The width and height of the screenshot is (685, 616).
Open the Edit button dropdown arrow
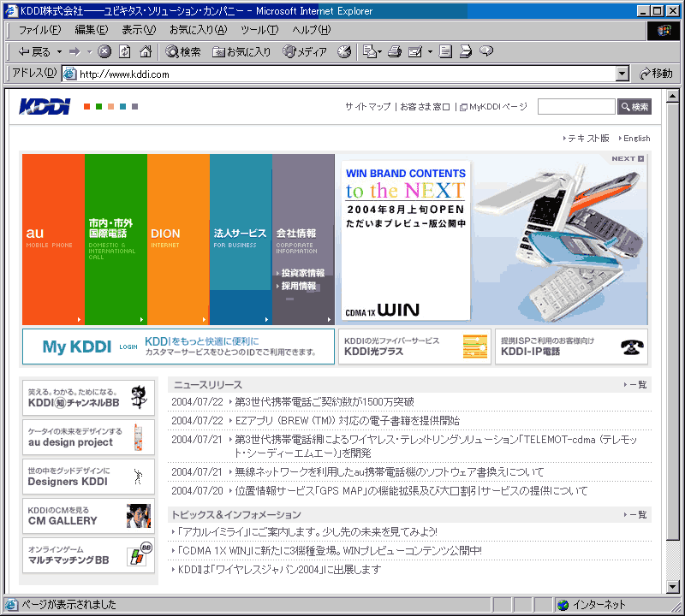pos(430,51)
